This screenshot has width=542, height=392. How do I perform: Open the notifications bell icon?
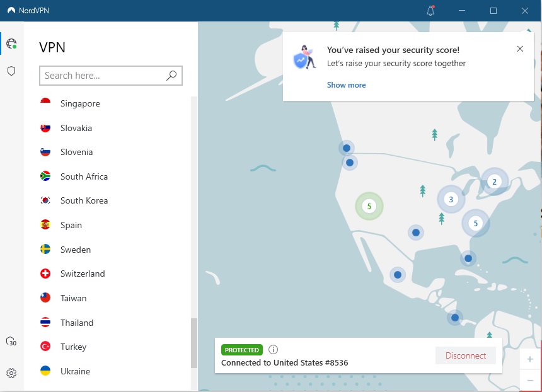coord(430,11)
